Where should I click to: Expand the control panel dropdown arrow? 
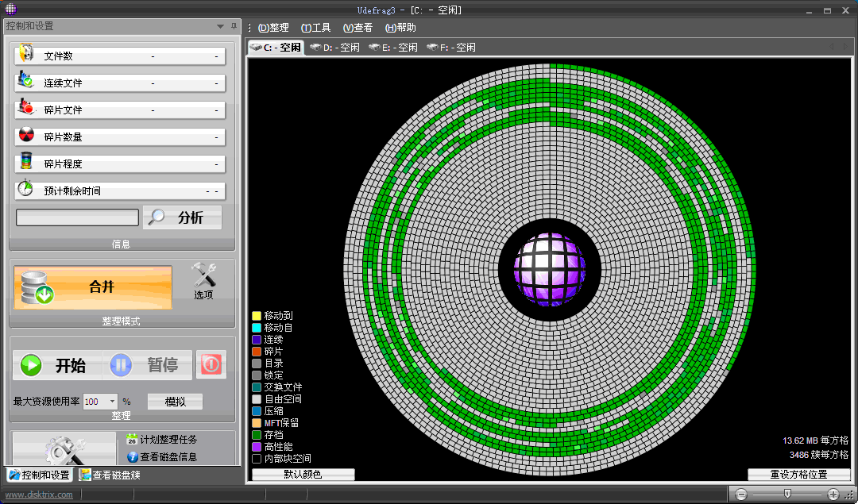click(220, 26)
